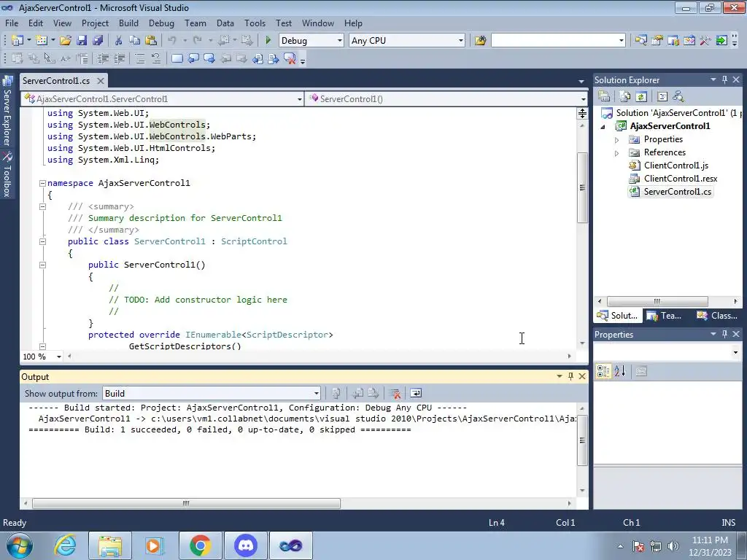The image size is (747, 560).
Task: Open the Window menu
Action: (x=318, y=23)
